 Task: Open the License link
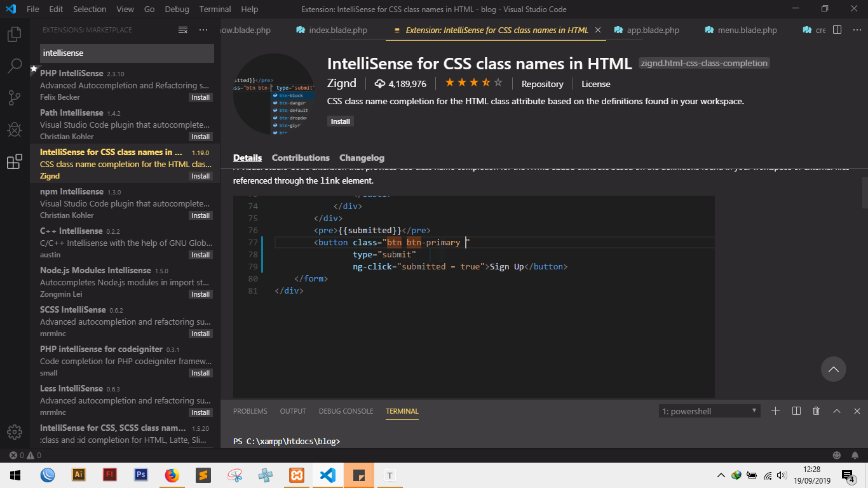coord(596,84)
